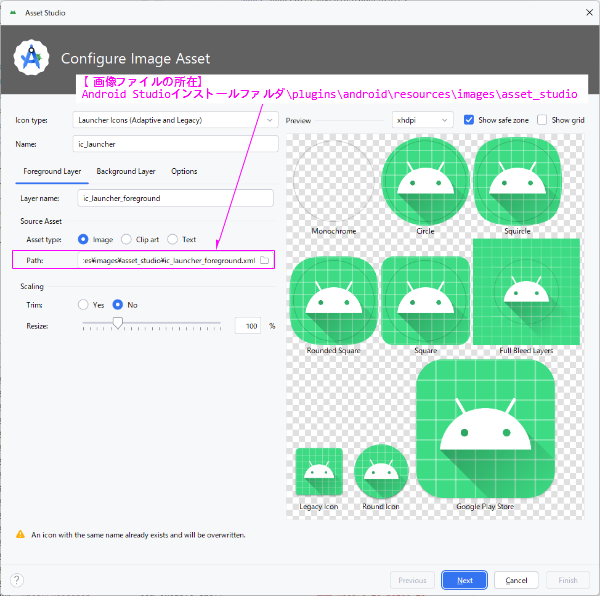This screenshot has height=596, width=600.
Task: Open the Icon type dropdown
Action: [x=175, y=120]
